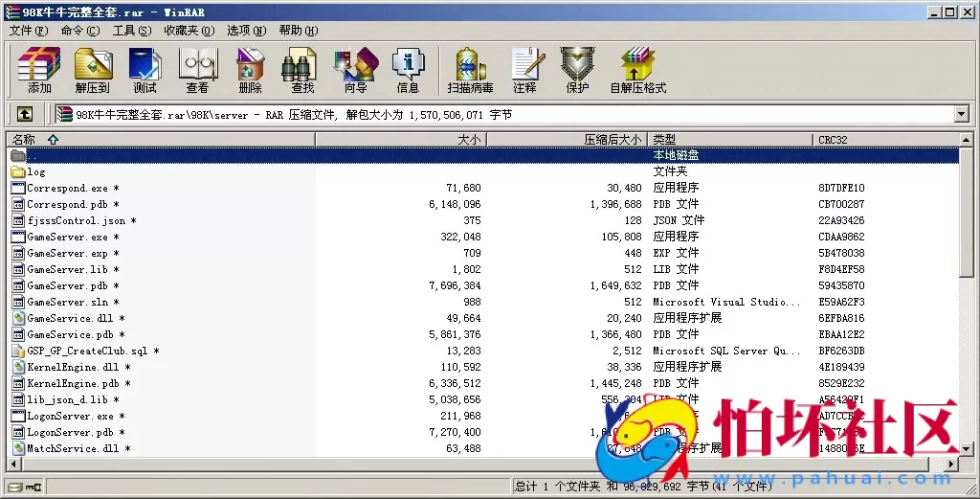
Task: Click the Virus Scan (扫描病毒) icon
Action: coord(470,69)
